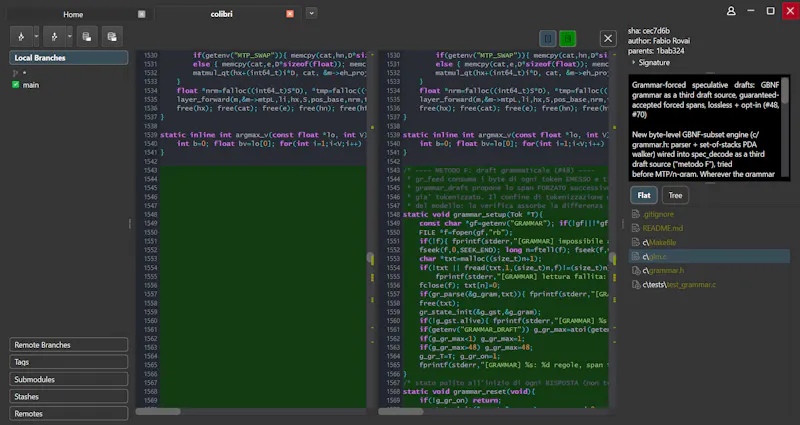This screenshot has width=800, height=425.
Task: Toggle the blue diff view mode button
Action: pos(547,38)
